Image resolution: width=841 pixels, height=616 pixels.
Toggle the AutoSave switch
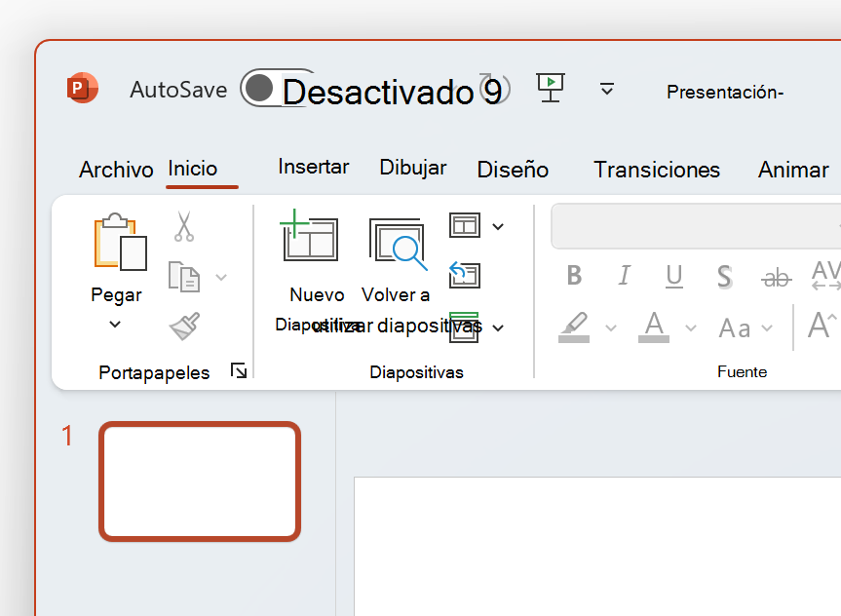tap(278, 88)
